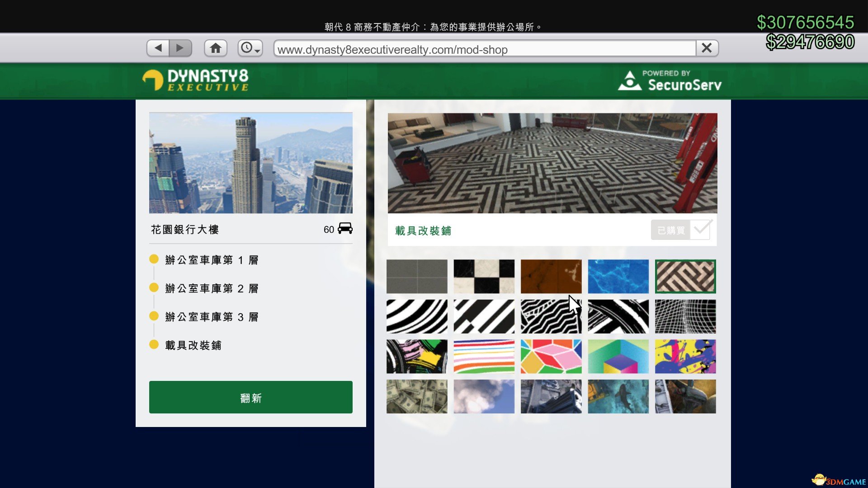Choose the rainbow horizontal stripes floor
The height and width of the screenshot is (488, 868).
pyautogui.click(x=484, y=357)
